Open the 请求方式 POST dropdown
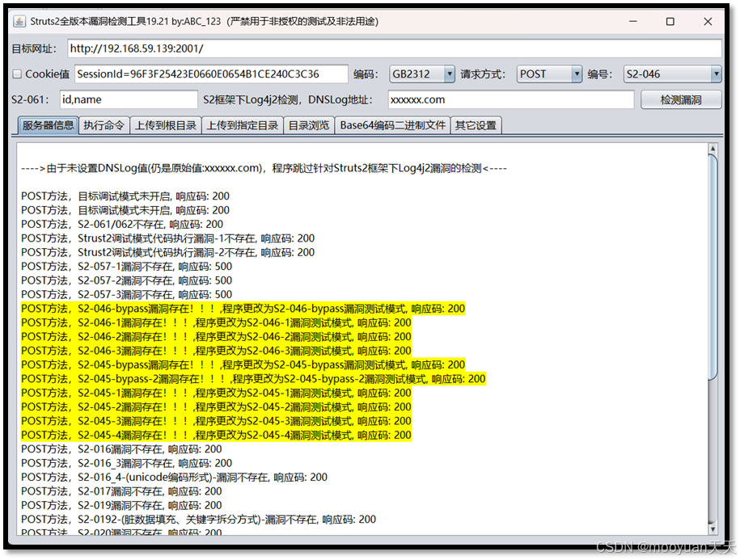This screenshot has height=560, width=740. 549,74
